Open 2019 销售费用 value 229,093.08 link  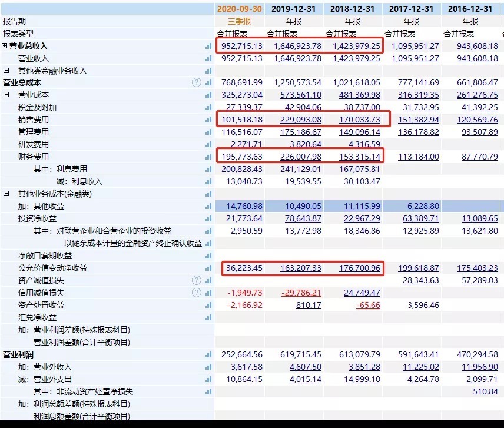tap(300, 120)
